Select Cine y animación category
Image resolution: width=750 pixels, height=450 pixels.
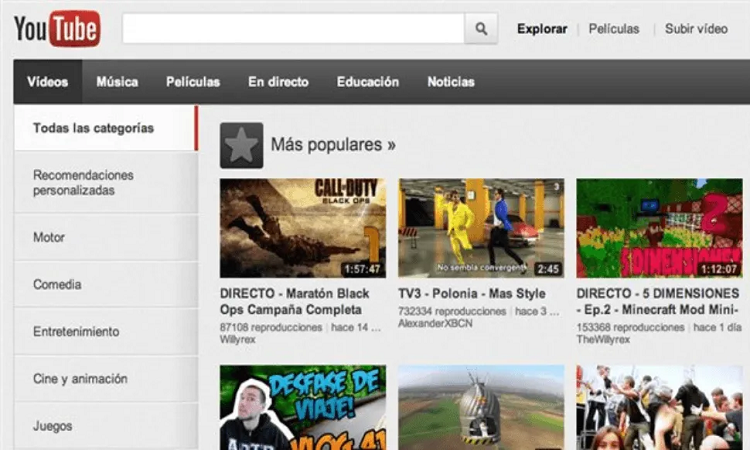click(106, 379)
